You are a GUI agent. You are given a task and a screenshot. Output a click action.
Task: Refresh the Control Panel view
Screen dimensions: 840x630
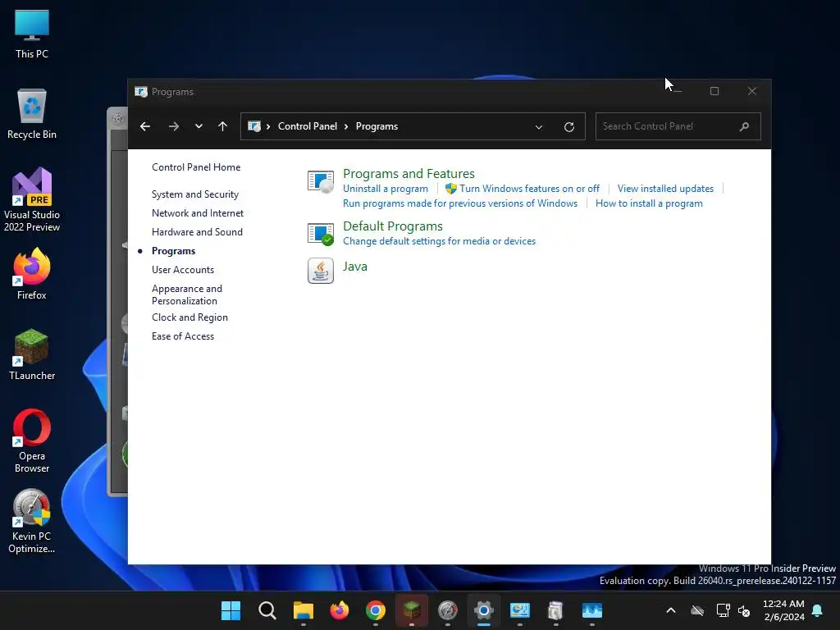[569, 127]
